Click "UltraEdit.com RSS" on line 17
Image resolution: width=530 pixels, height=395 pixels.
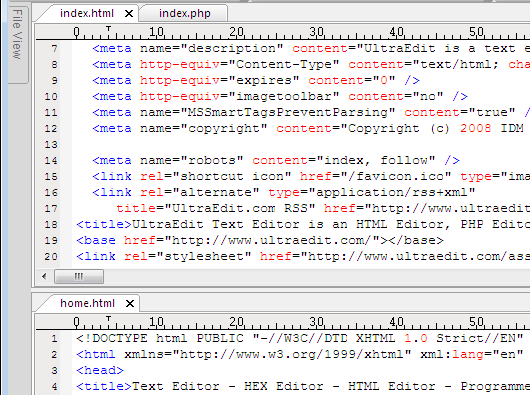pos(240,208)
